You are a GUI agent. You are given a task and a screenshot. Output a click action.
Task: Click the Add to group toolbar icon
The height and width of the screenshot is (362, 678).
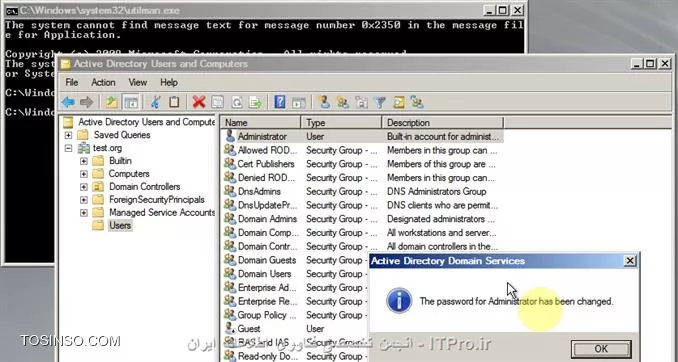point(417,103)
